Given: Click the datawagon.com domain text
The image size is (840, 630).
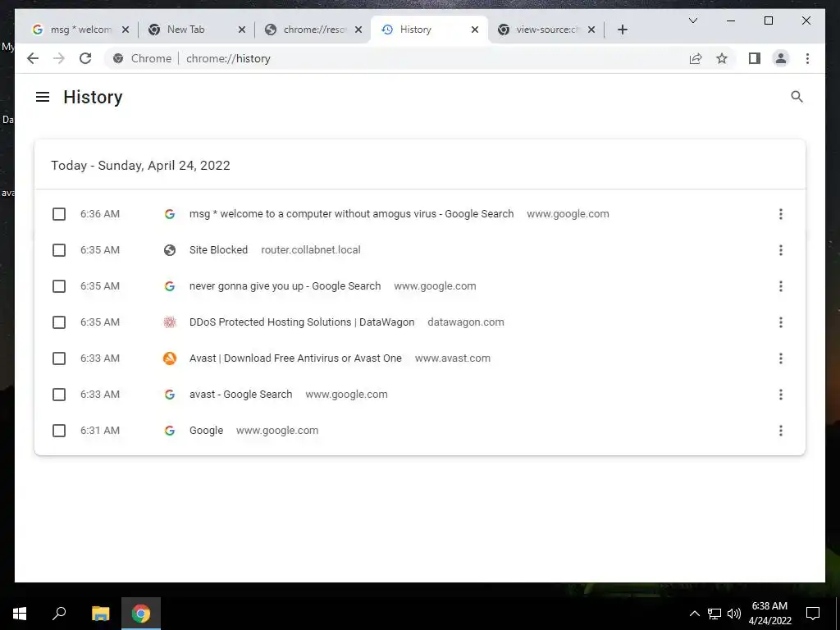Looking at the screenshot, I should (466, 322).
